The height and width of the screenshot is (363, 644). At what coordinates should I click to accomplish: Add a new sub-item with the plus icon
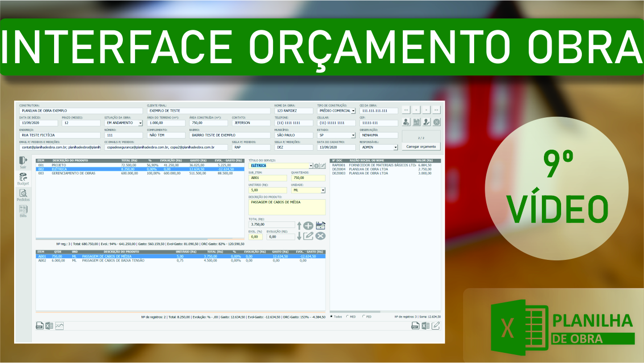[x=307, y=225]
